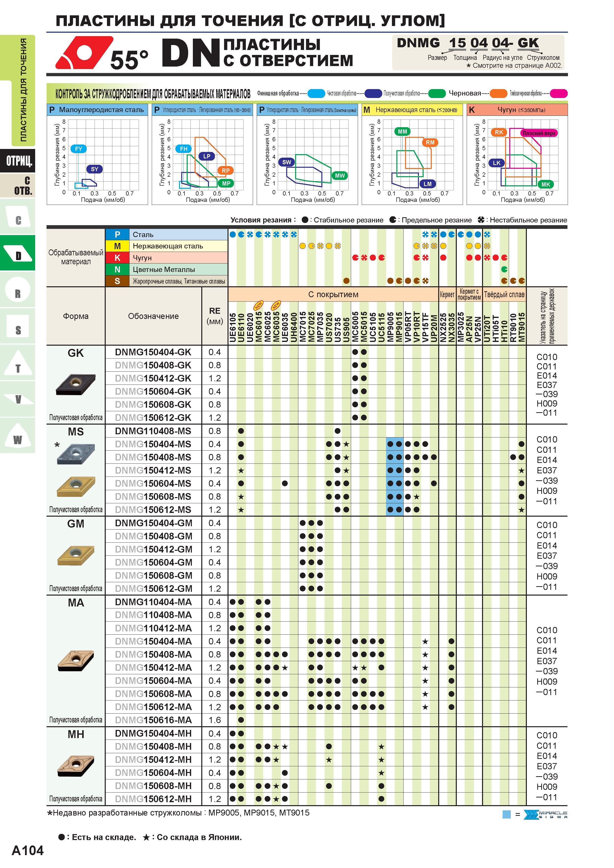
Task: Switch to the 'С ОТВ.' side tab
Action: point(18,186)
